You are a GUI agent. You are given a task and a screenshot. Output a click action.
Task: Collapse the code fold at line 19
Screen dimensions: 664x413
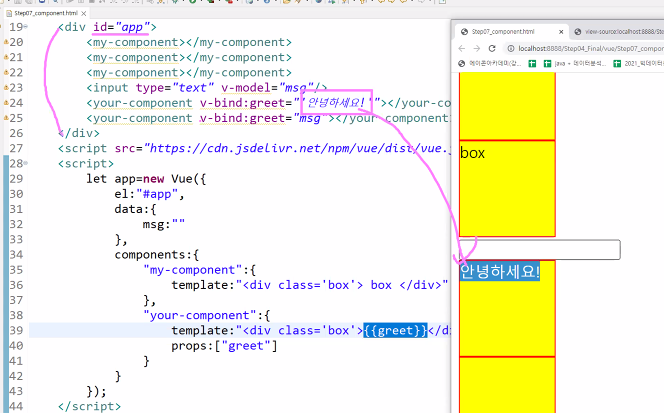coord(26,27)
